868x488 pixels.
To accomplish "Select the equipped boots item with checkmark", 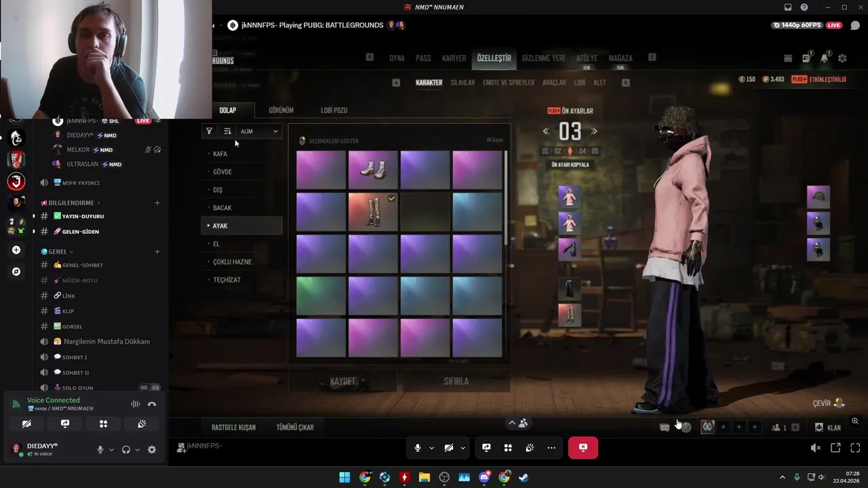I will [x=373, y=211].
